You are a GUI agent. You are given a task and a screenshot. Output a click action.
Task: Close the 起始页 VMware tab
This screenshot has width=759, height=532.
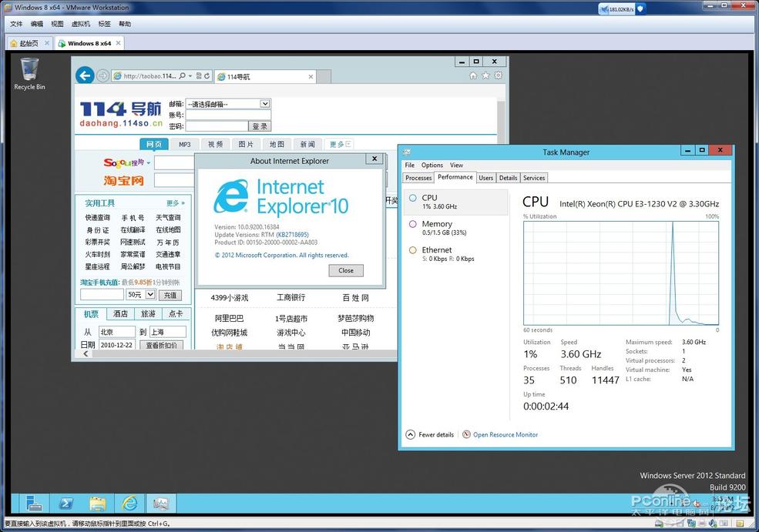[x=47, y=43]
